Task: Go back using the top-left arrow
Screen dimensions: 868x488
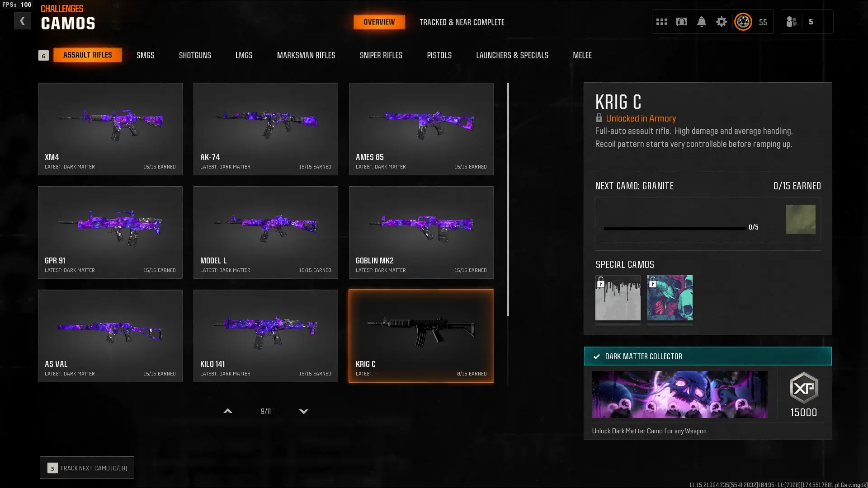Action: pyautogui.click(x=22, y=21)
